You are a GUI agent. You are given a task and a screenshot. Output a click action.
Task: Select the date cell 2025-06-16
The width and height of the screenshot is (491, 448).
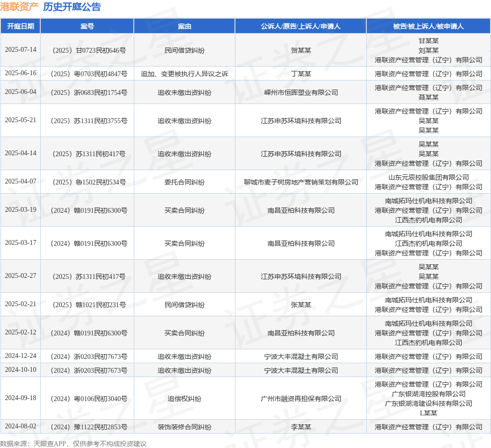(x=21, y=73)
